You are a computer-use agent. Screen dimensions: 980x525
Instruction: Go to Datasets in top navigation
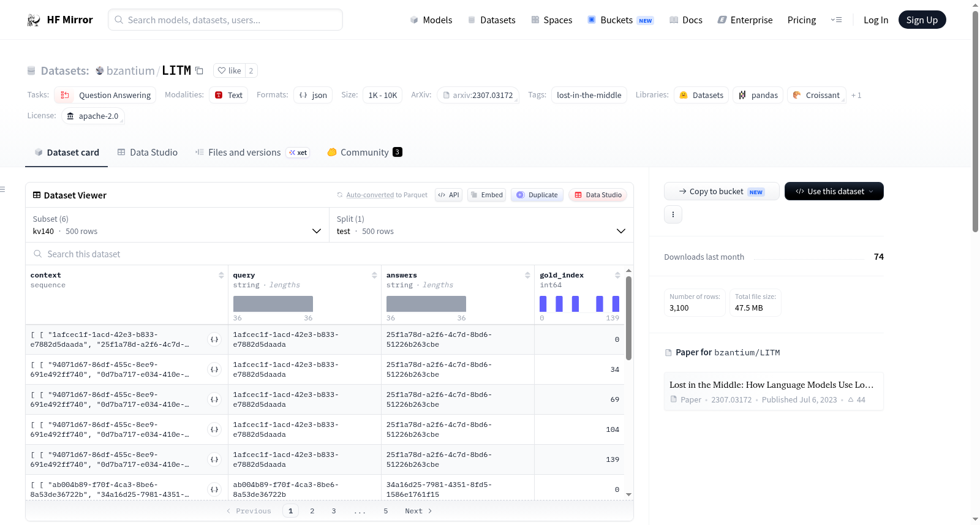click(x=492, y=20)
